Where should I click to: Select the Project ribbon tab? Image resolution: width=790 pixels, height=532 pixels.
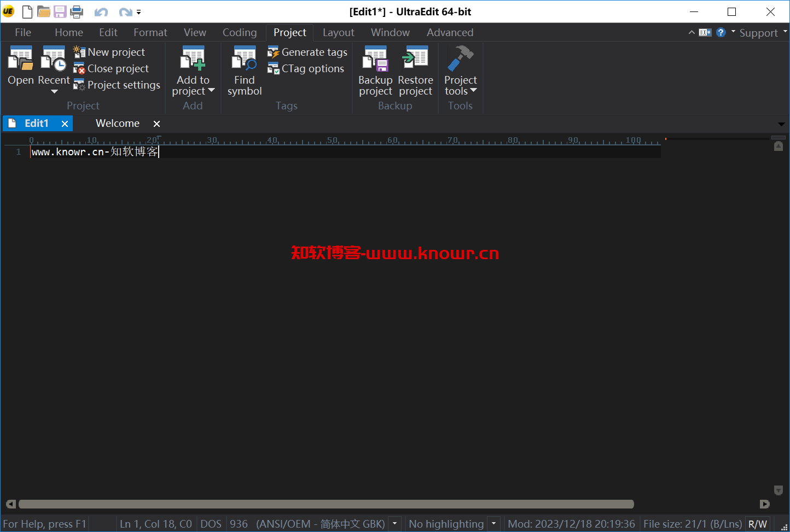[290, 32]
